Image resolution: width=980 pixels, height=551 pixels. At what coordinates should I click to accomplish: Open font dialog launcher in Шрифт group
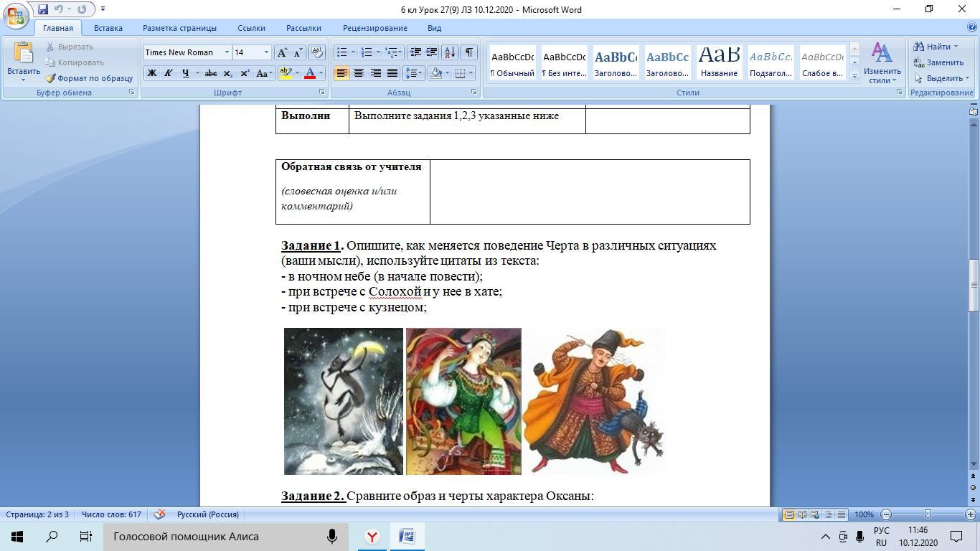pyautogui.click(x=322, y=93)
